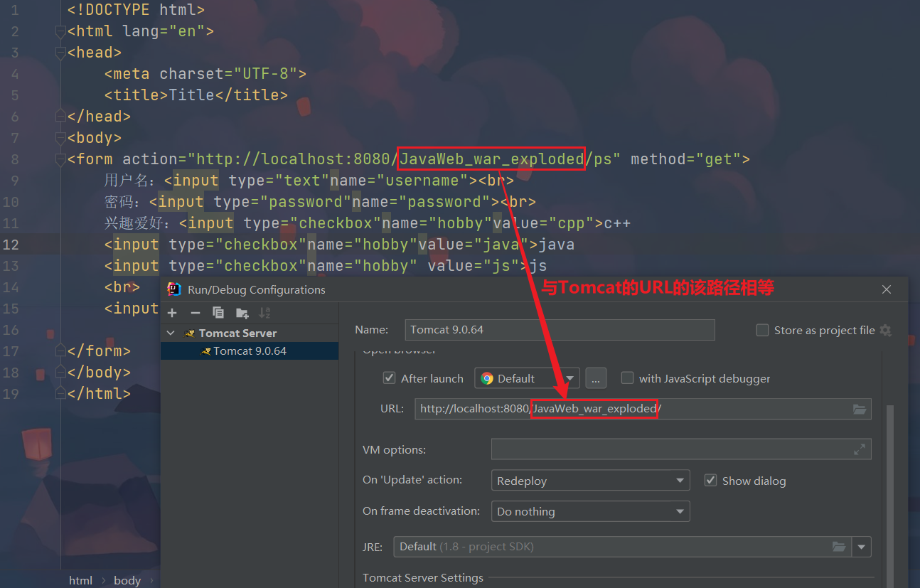The width and height of the screenshot is (920, 588).
Task: Expand VM options field icon
Action: point(860,449)
